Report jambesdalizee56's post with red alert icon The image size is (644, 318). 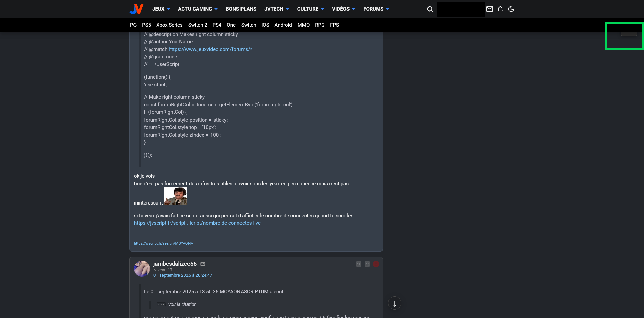[x=376, y=264]
